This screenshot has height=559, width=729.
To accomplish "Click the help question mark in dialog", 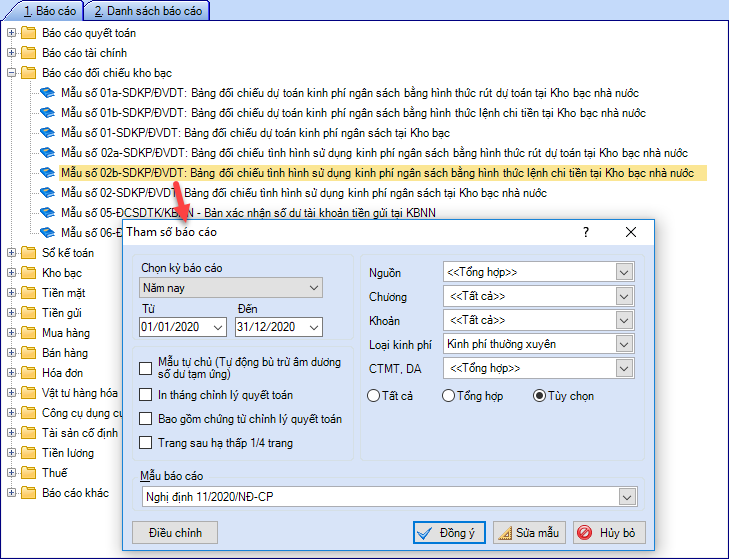I will coord(586,232).
